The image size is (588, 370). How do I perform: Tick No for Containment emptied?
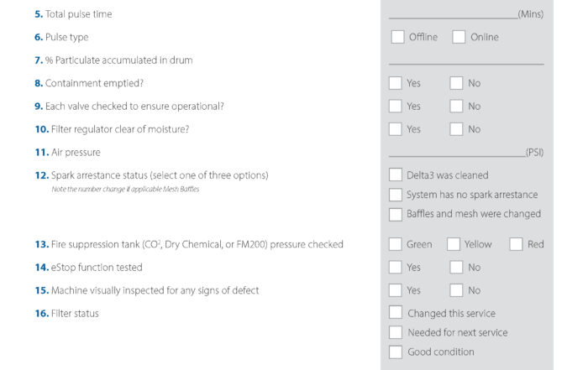point(456,83)
